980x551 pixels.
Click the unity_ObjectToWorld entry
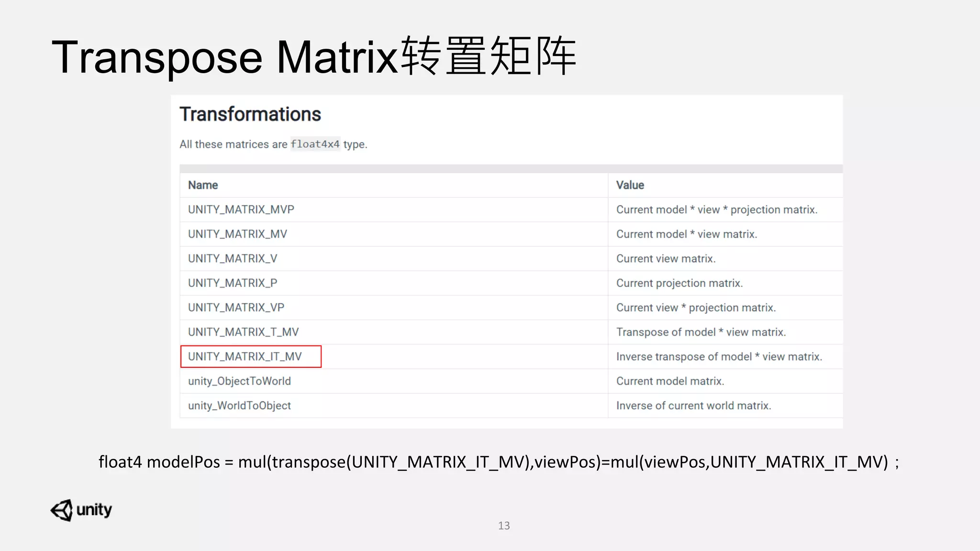click(239, 381)
